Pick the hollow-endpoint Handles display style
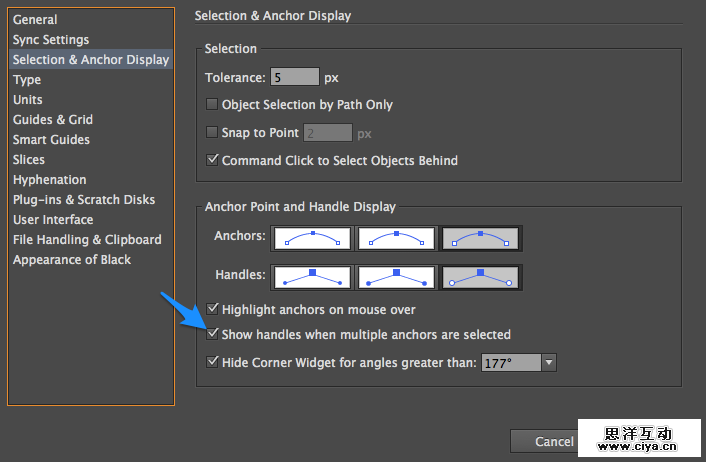This screenshot has width=706, height=462. 482,277
